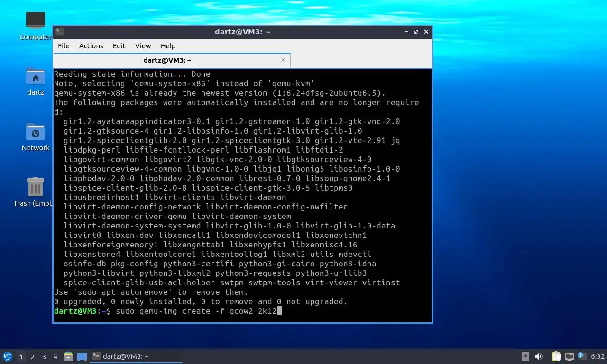607x364 pixels.
Task: Switch to workspace 1
Action: point(21,357)
